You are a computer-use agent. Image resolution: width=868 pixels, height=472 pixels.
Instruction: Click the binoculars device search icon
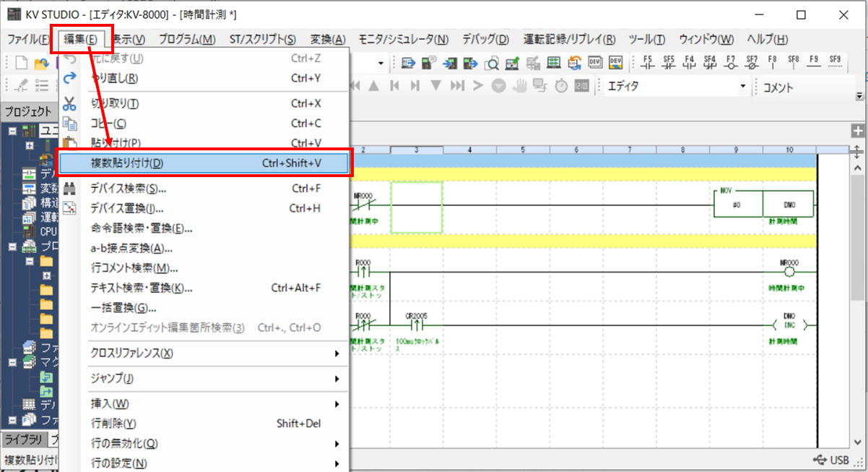coord(70,189)
